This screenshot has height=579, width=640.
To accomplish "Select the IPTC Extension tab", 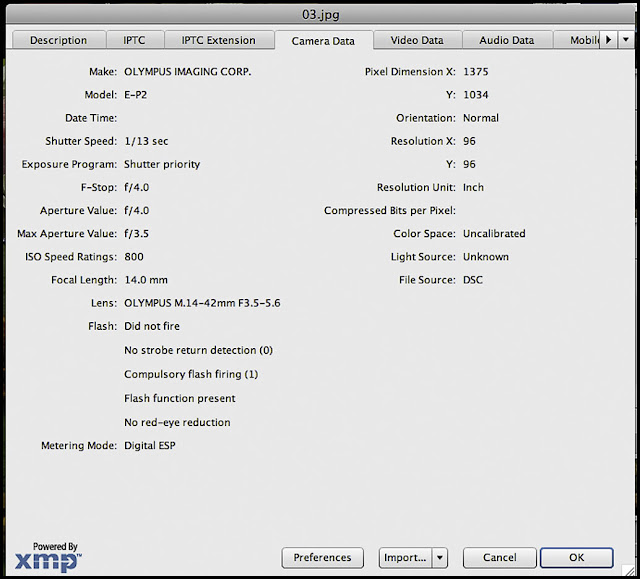I will click(219, 40).
